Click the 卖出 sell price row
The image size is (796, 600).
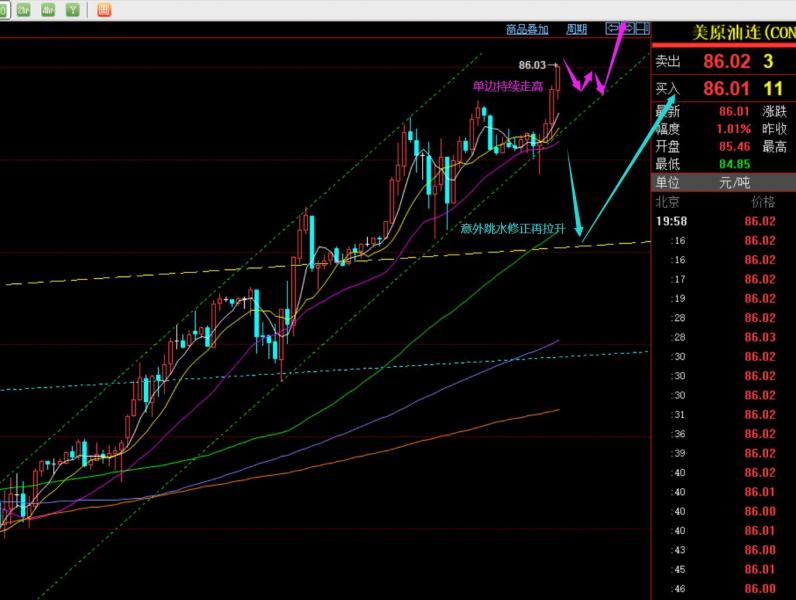click(x=722, y=61)
